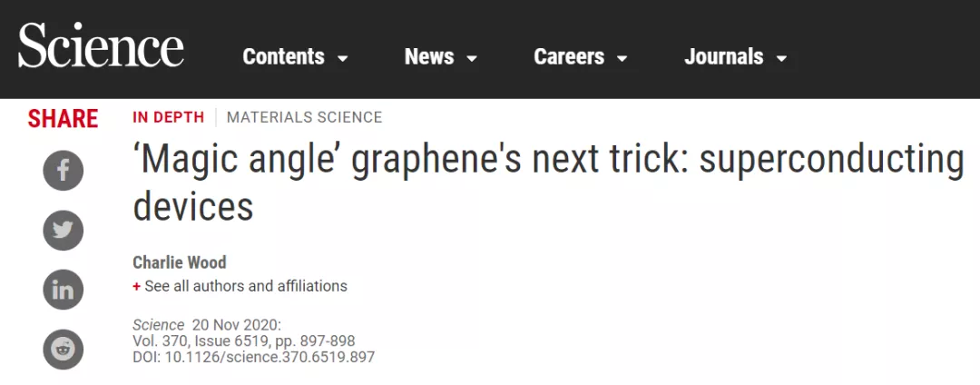Click the Science logo

pos(101,45)
